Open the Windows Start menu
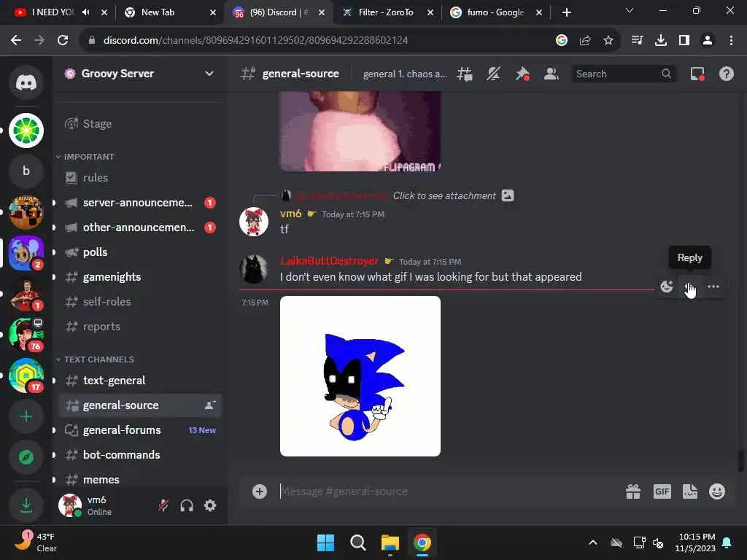The height and width of the screenshot is (560, 747). (326, 542)
